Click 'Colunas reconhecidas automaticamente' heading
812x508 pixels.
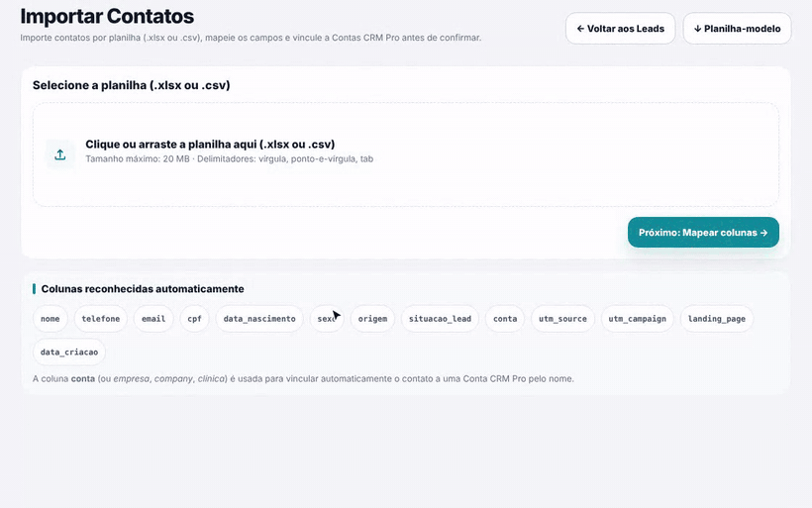[x=143, y=289]
